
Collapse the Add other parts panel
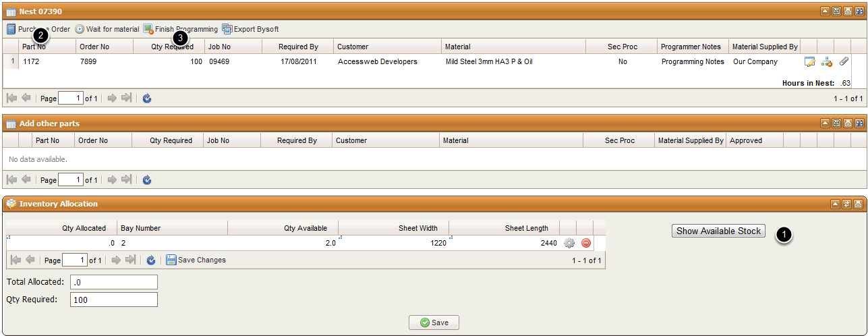point(825,123)
